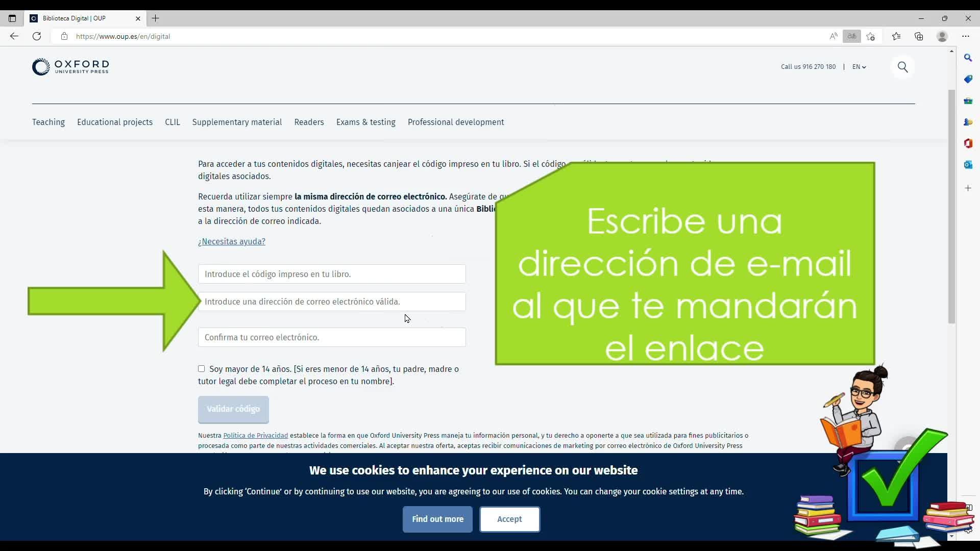Click the '¿Necesitas ayuda?' link

(x=232, y=242)
